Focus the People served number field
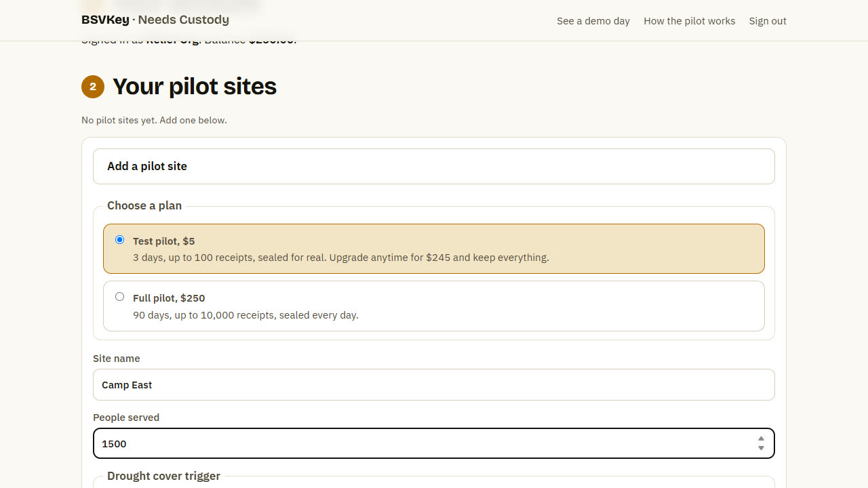 point(434,443)
